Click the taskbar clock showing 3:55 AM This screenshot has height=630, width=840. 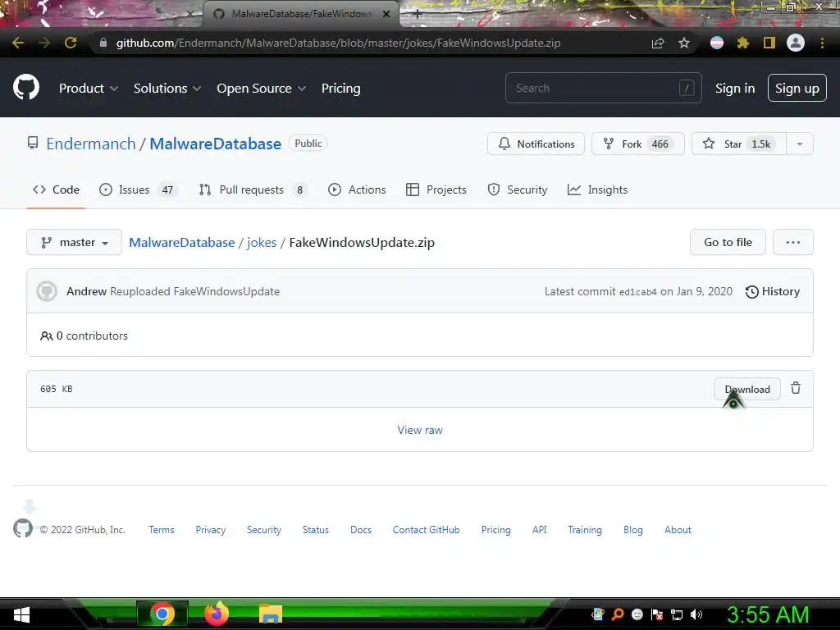[768, 614]
